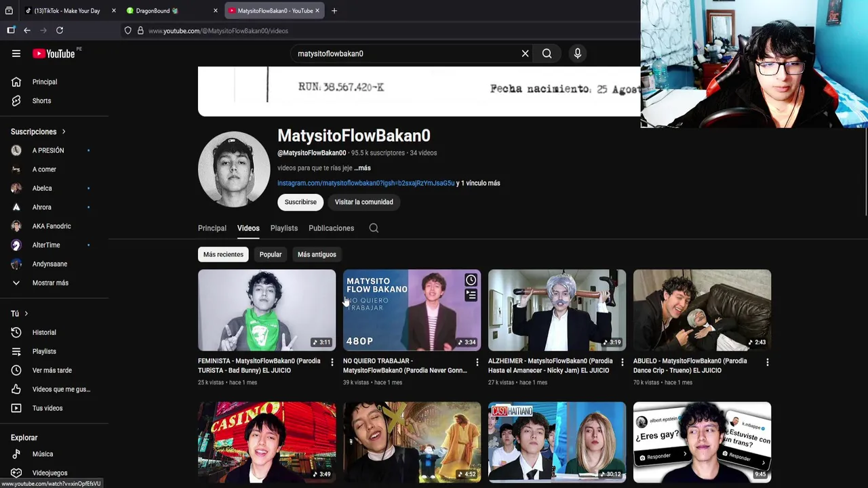The width and height of the screenshot is (868, 488).
Task: Start voice search with microphone
Action: [578, 54]
